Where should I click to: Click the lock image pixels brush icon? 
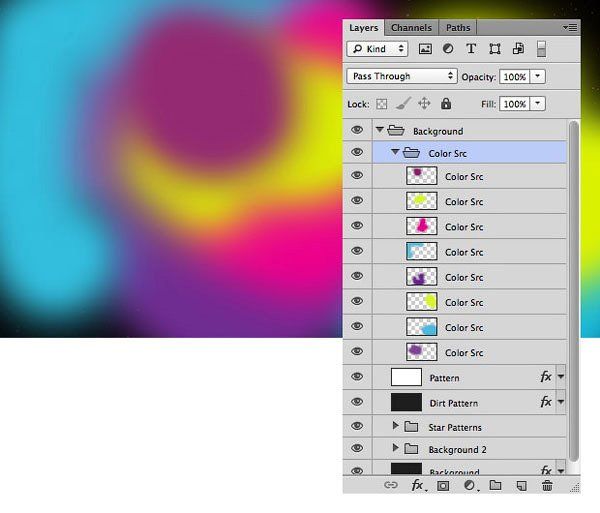click(x=402, y=104)
